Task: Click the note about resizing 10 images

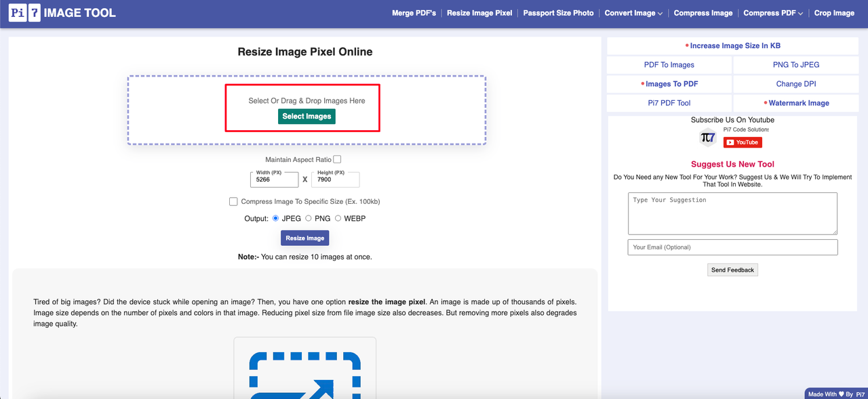Action: coord(305,257)
